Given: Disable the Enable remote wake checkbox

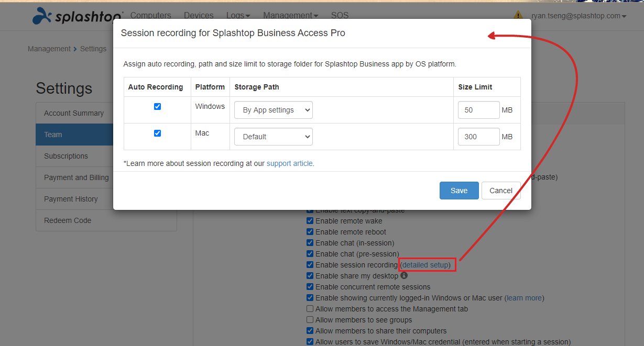Looking at the screenshot, I should click(310, 221).
